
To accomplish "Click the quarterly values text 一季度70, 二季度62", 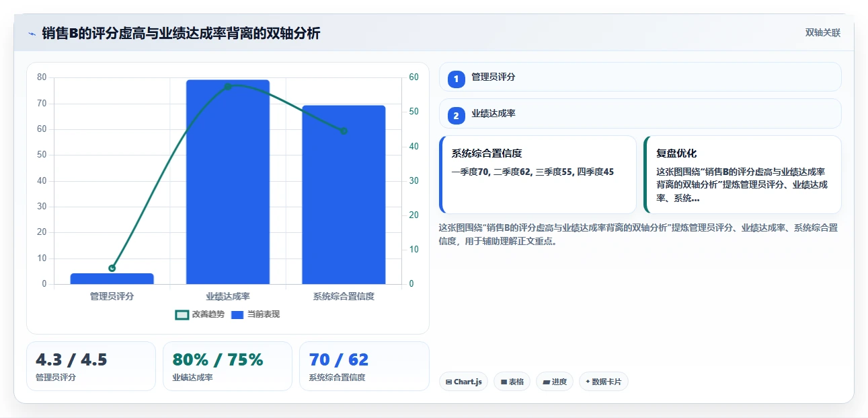I will click(x=532, y=172).
